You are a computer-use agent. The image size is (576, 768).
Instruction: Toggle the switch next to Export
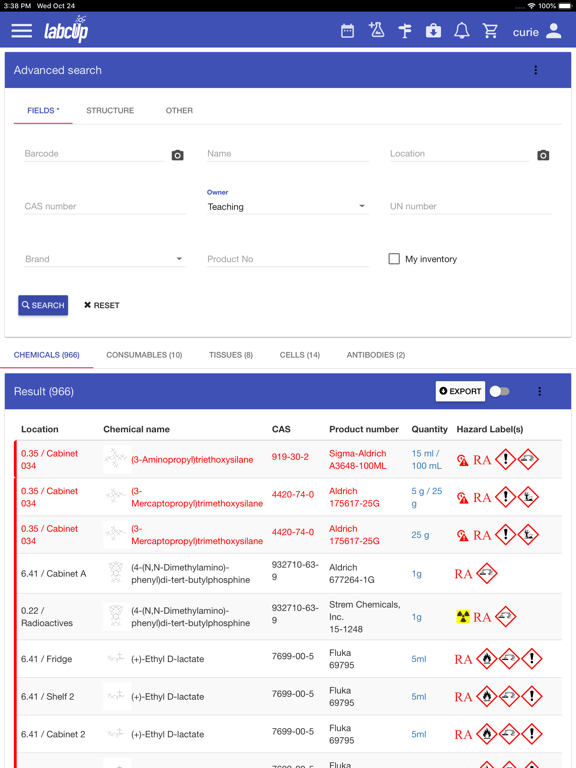pyautogui.click(x=500, y=391)
